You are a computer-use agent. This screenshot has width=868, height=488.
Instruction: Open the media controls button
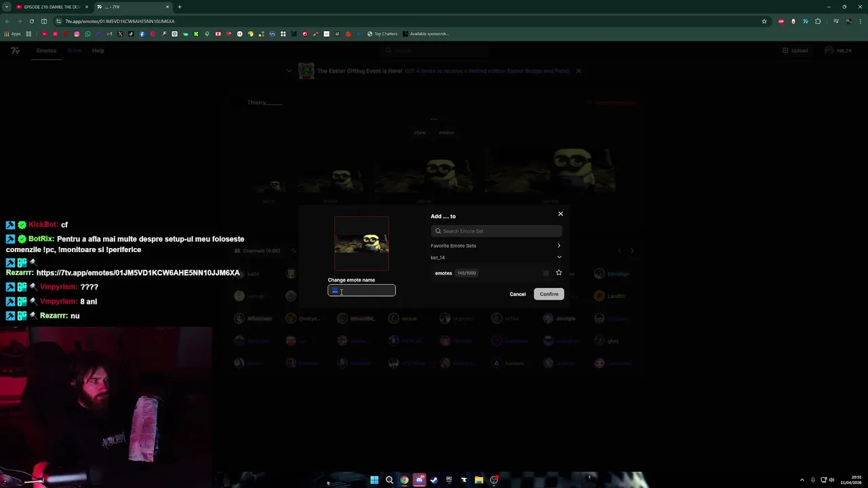836,21
